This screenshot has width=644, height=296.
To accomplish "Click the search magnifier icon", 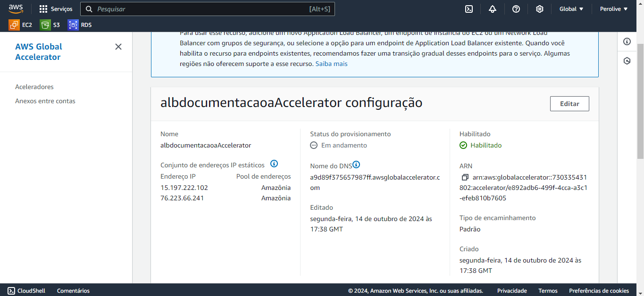I will click(x=89, y=9).
